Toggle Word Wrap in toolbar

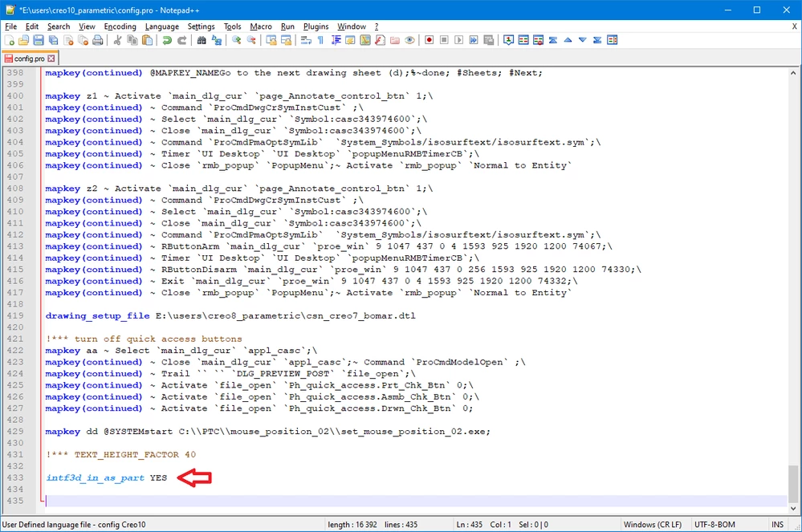(x=306, y=40)
